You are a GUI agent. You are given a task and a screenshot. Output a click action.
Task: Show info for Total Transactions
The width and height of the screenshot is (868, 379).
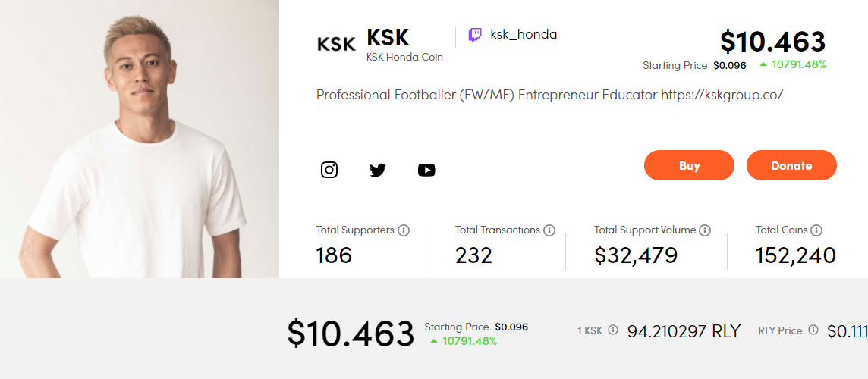(549, 230)
